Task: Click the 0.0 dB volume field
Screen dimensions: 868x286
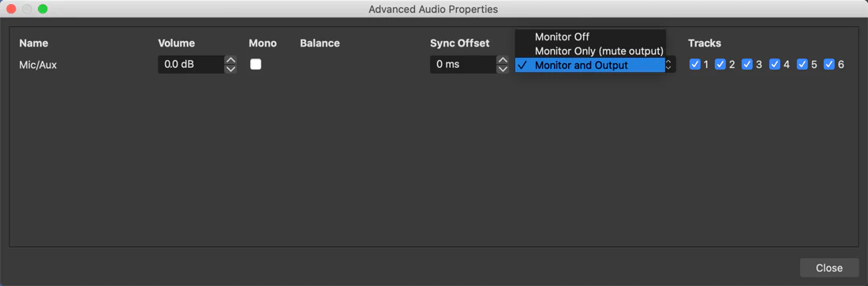Action: pos(192,64)
